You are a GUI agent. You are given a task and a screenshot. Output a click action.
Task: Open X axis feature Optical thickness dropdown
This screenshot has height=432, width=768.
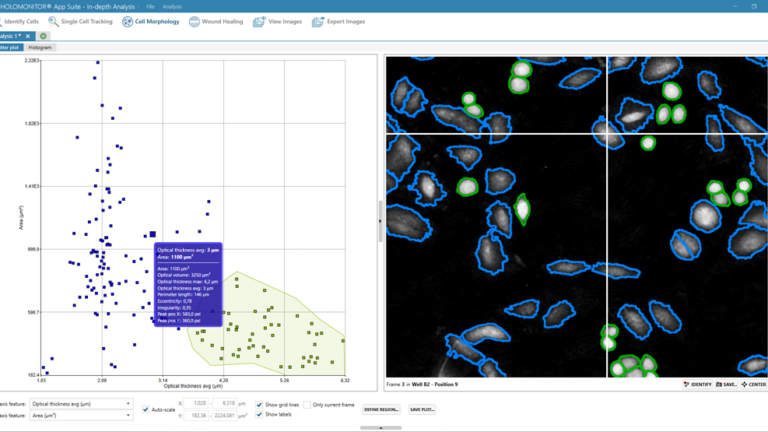81,404
